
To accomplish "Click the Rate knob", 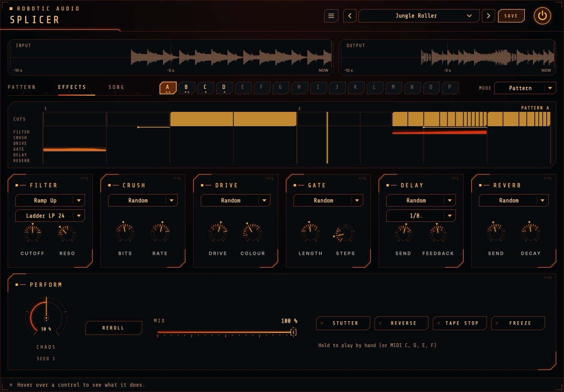I will pos(160,234).
